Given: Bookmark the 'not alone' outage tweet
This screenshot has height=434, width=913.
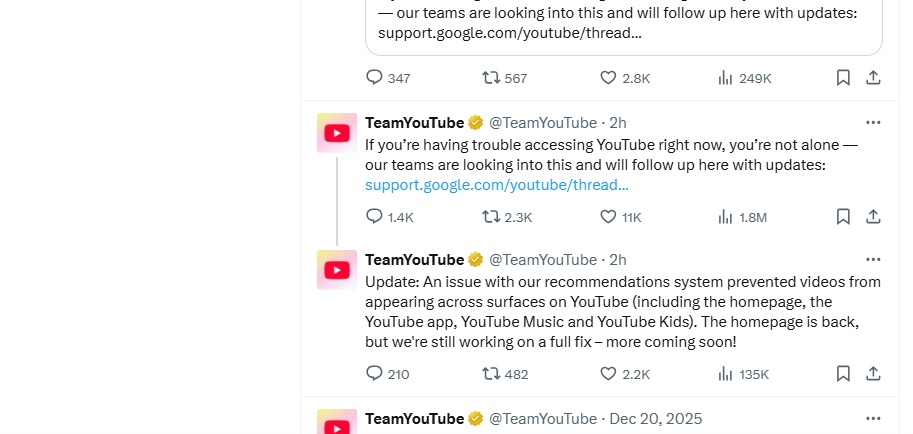Looking at the screenshot, I should point(843,216).
